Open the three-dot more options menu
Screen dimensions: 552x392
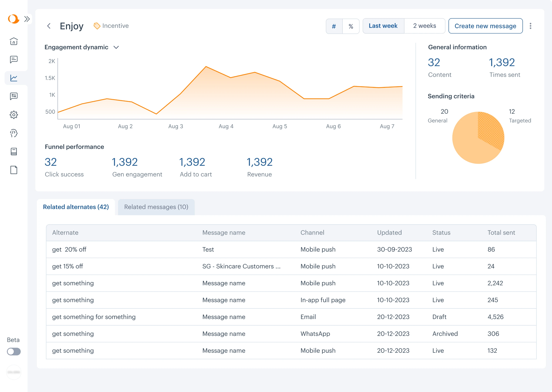530,26
